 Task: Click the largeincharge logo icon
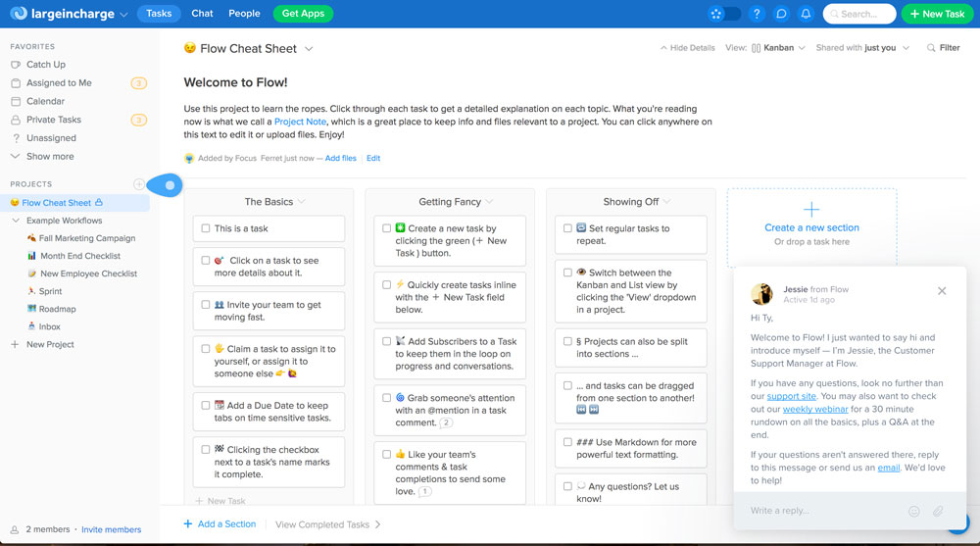click(19, 13)
